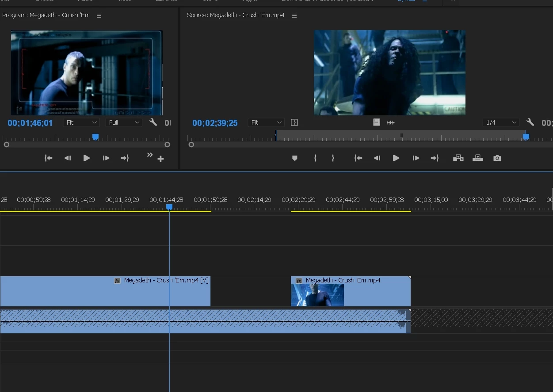Go to Out point in Source monitor
Viewport: 553px width, 392px height.
coord(435,158)
